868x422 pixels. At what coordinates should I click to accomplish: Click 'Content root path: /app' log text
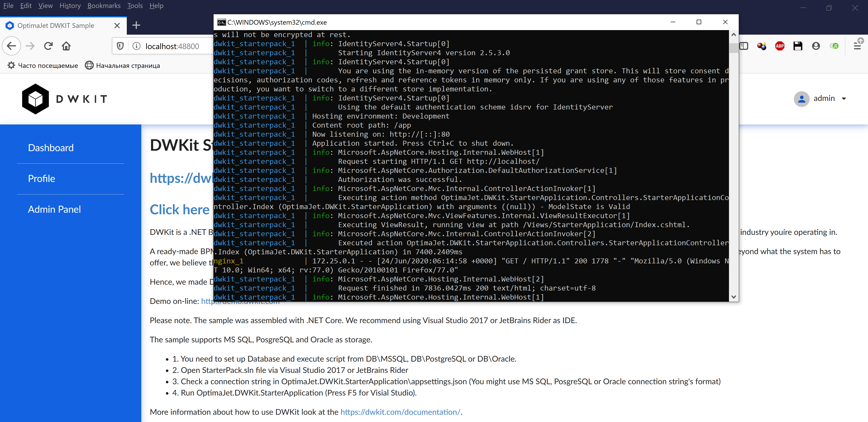click(x=361, y=125)
